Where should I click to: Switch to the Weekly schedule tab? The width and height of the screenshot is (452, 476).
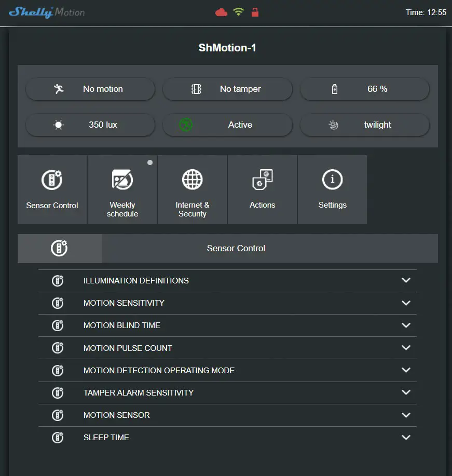122,189
